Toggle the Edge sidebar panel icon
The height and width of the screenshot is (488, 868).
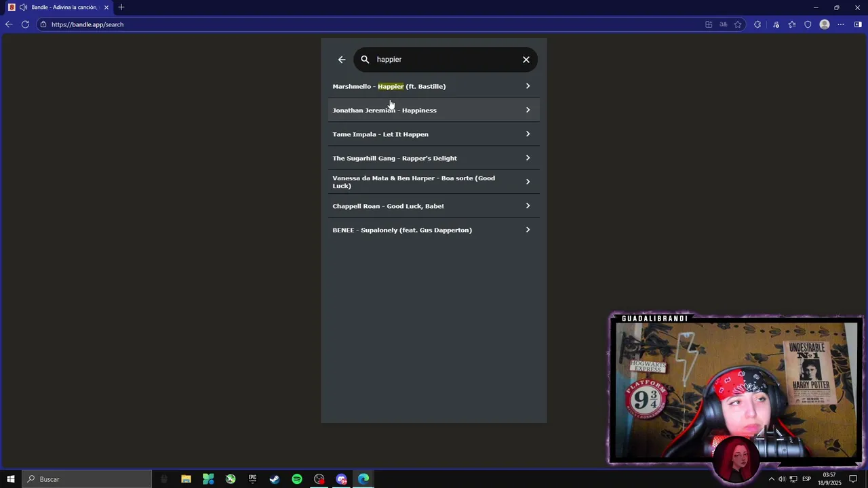(x=858, y=24)
